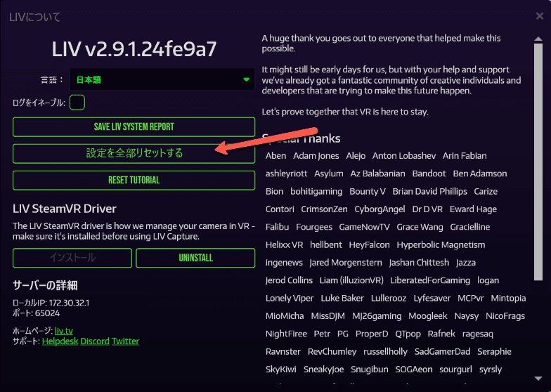The height and width of the screenshot is (392, 551).
Task: Click the ポート: 65024 text
Action: 37,313
